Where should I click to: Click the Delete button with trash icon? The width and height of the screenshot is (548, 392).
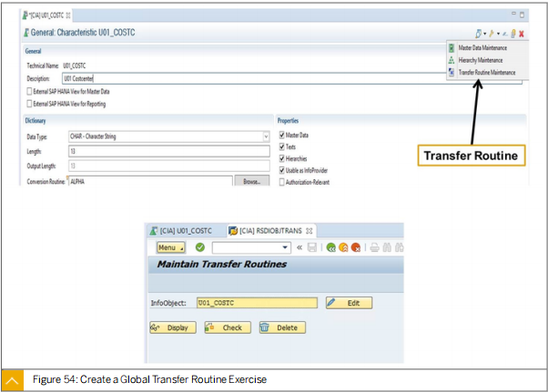(x=282, y=327)
